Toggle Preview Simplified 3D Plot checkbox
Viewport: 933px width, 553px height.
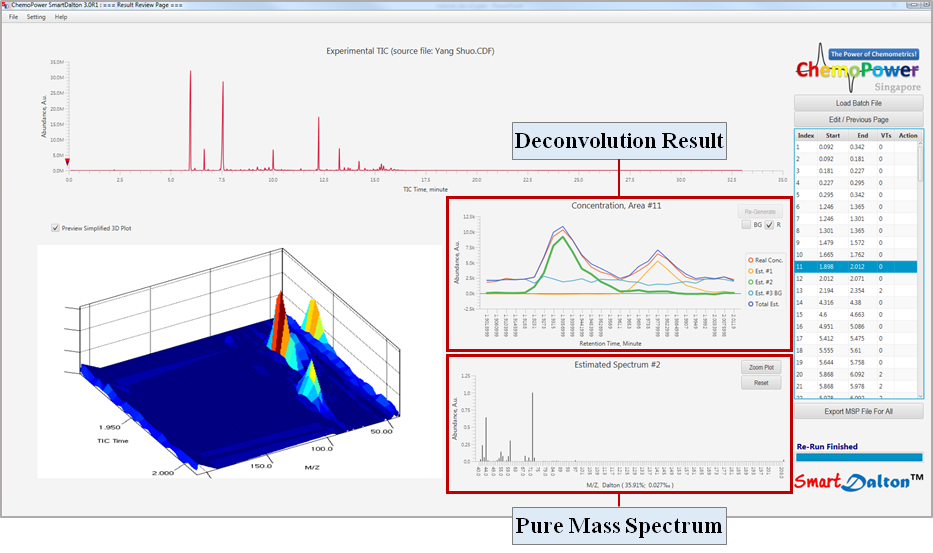[x=55, y=228]
